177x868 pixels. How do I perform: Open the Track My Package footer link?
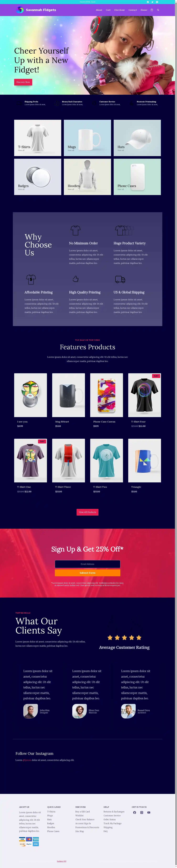pos(113,824)
